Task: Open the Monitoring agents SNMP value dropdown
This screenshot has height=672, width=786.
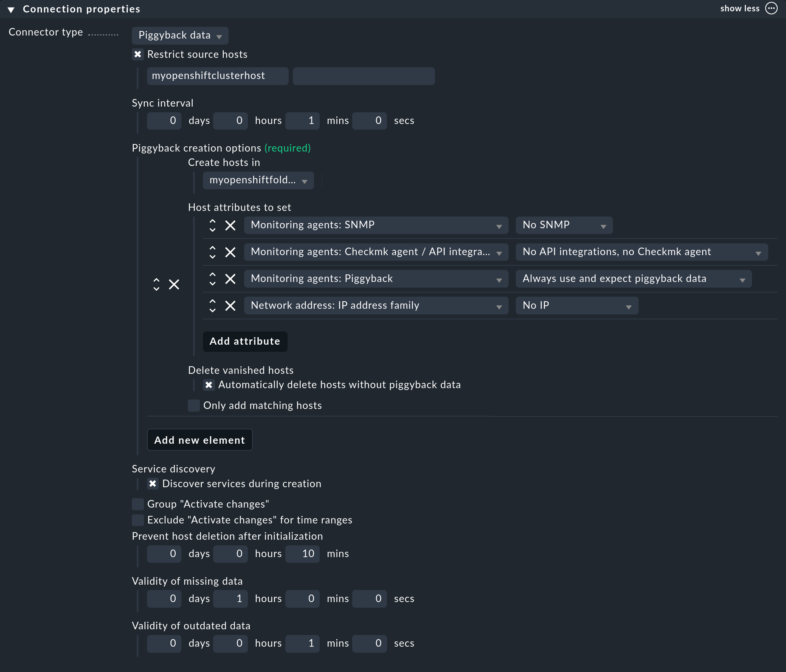Action: (x=564, y=225)
